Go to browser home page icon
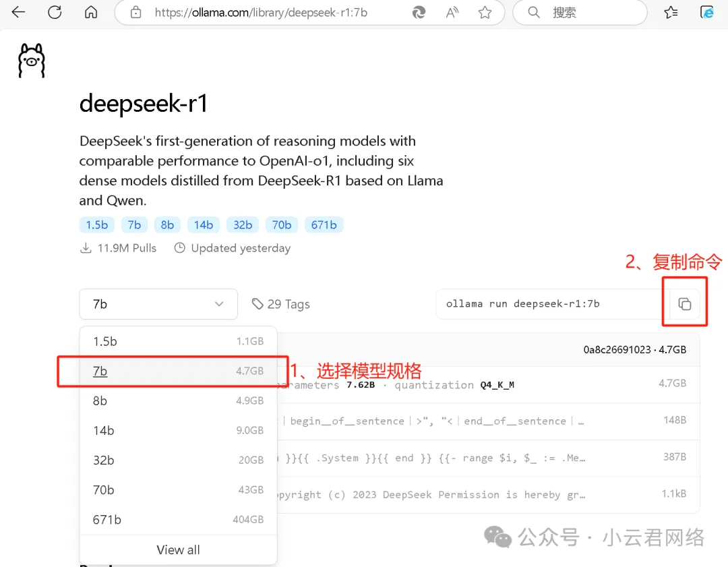 [91, 12]
